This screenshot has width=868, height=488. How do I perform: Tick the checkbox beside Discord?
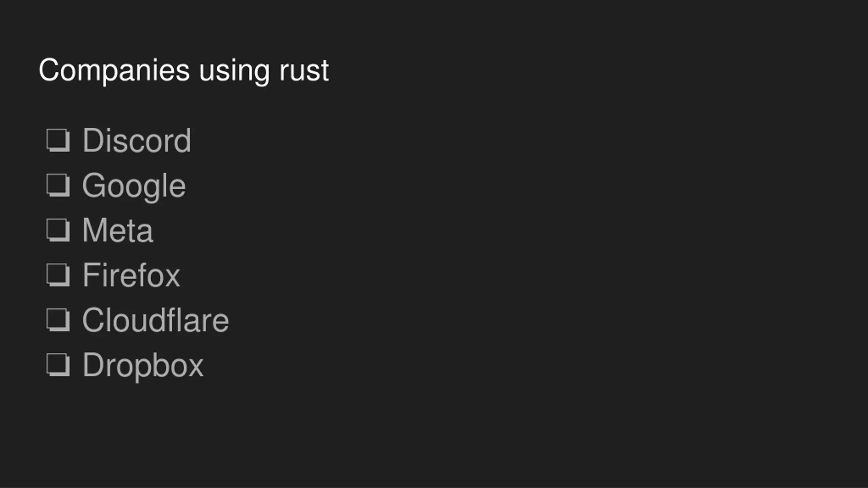[x=58, y=140]
